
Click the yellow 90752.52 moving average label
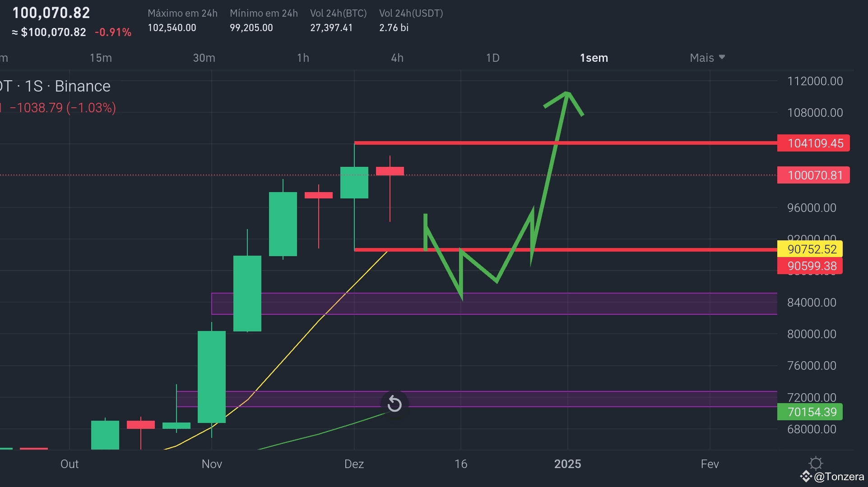coord(810,249)
